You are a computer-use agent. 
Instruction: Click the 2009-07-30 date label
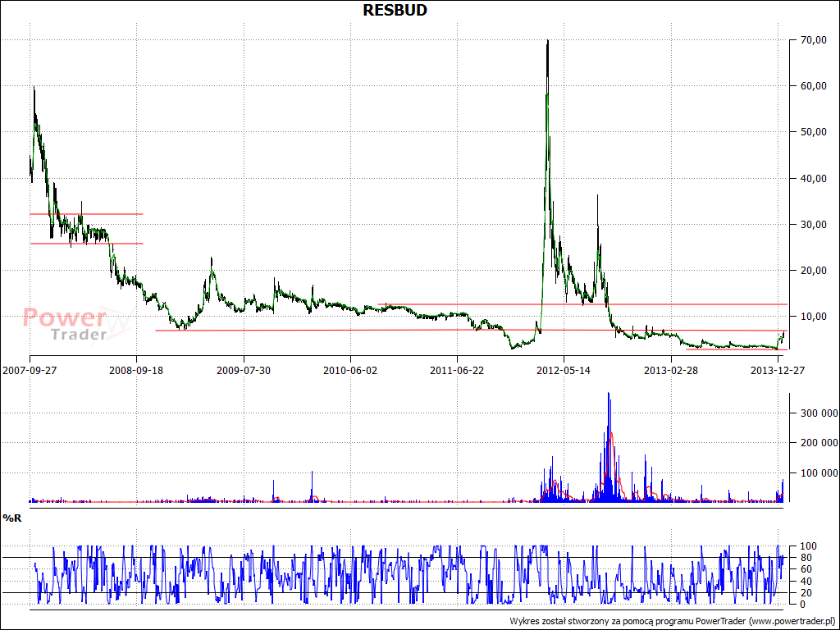[x=243, y=370]
